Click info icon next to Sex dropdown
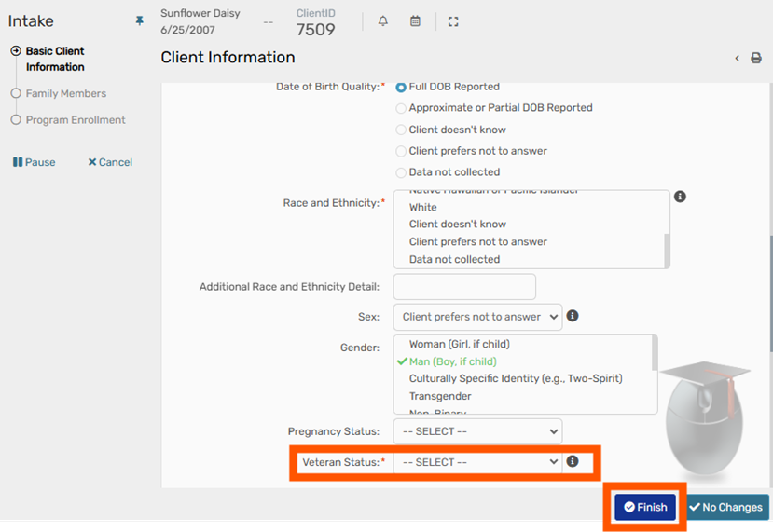 tap(573, 316)
